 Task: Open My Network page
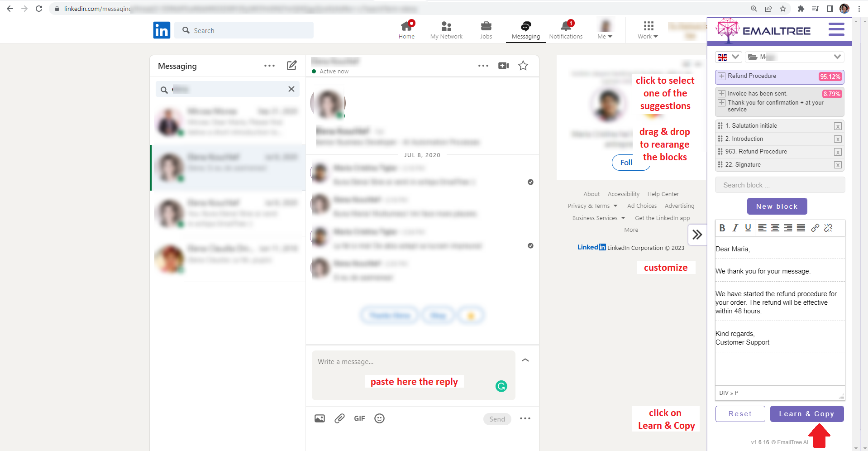coord(446,30)
